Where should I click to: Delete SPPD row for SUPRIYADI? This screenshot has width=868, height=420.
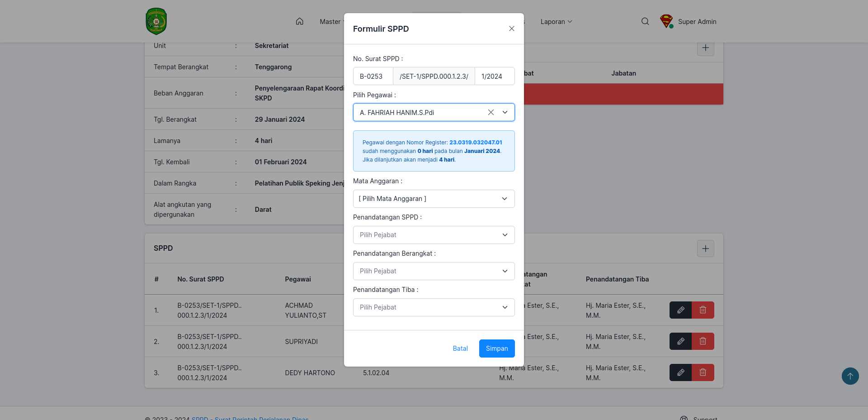tap(703, 341)
